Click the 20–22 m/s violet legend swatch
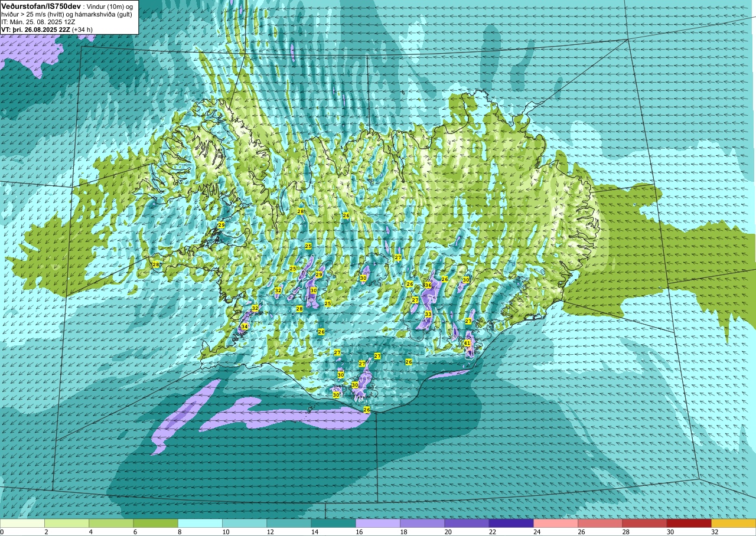 point(467,523)
